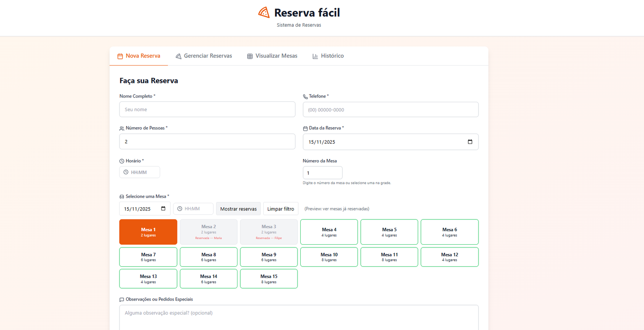Viewport: 644px width, 330px height.
Task: Focus the Nome Completo input field
Action: (x=207, y=109)
